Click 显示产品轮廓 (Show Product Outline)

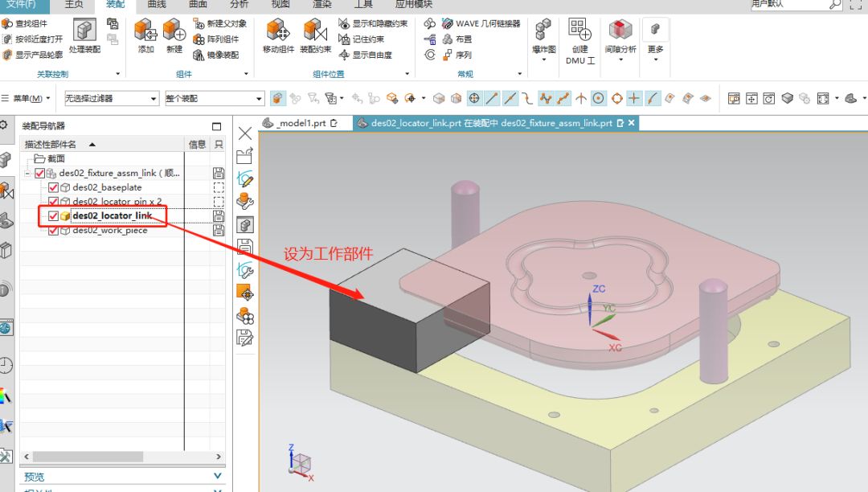pyautogui.click(x=32, y=55)
